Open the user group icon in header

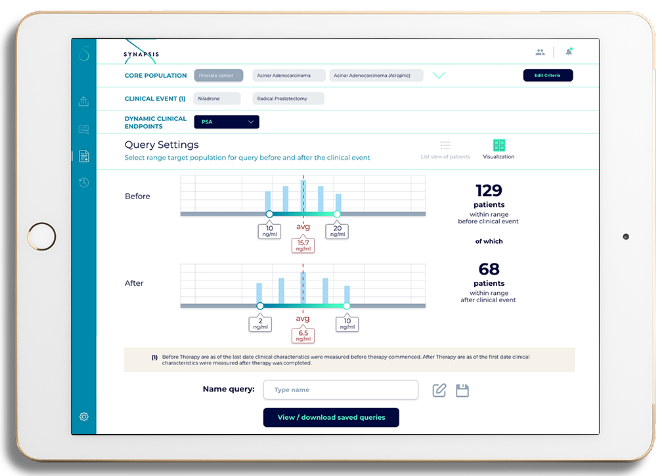[540, 52]
